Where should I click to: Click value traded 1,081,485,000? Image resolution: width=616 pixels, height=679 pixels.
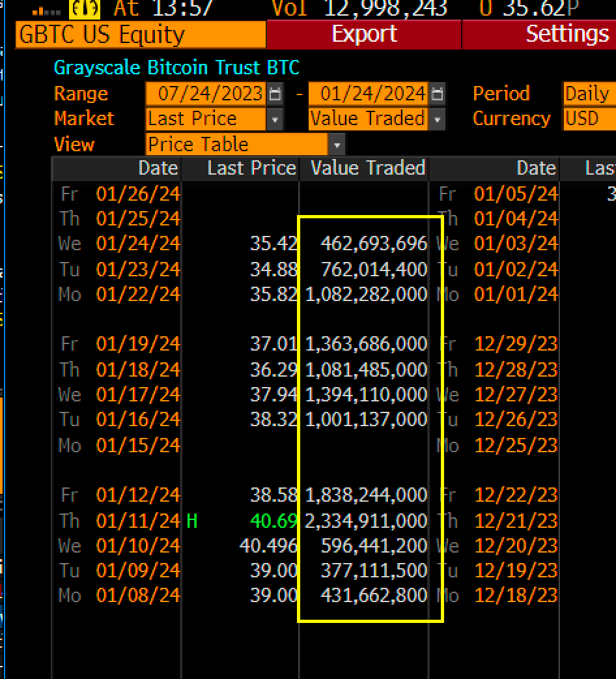(x=366, y=370)
